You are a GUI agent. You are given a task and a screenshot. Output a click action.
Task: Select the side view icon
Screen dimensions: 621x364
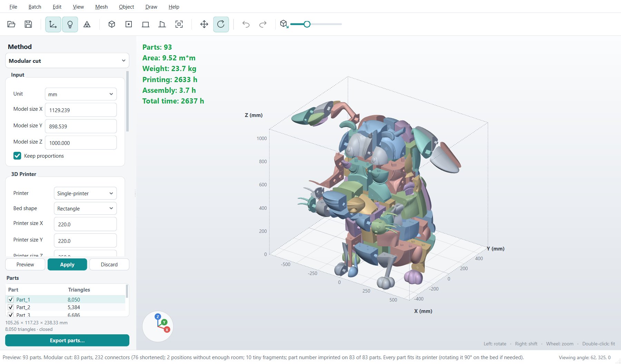click(162, 24)
